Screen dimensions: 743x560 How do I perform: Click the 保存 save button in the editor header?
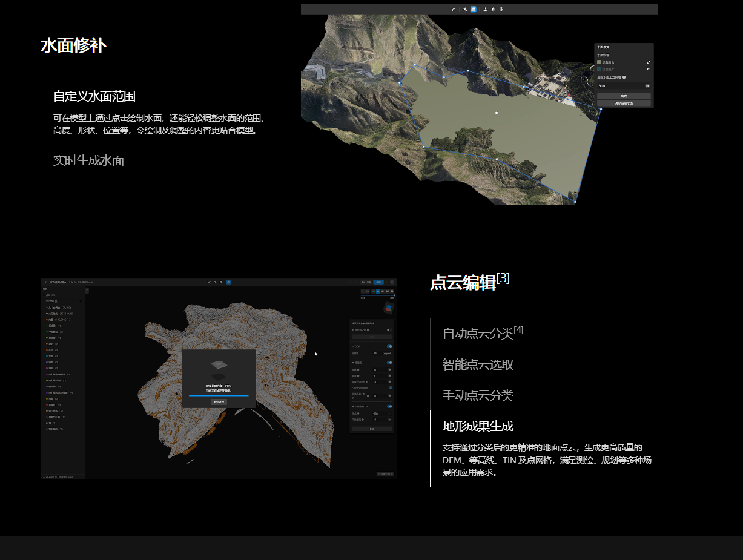tap(378, 282)
